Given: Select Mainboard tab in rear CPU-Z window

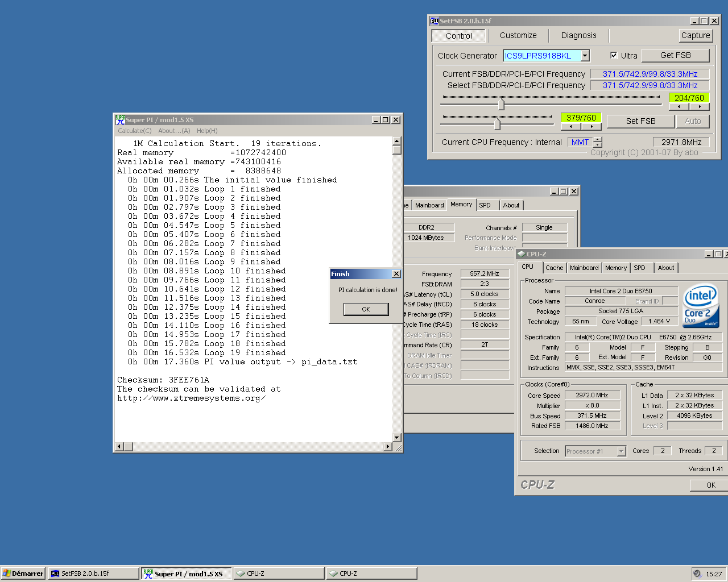Looking at the screenshot, I should coord(429,205).
